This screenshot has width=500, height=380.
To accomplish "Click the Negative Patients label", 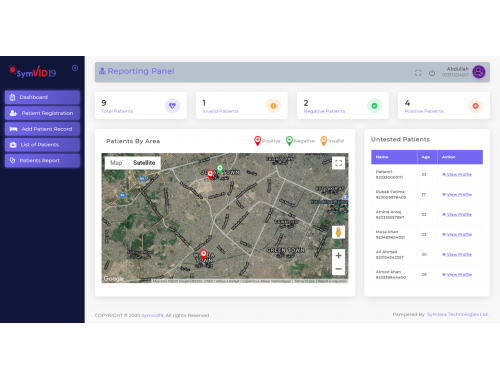I will 324,111.
